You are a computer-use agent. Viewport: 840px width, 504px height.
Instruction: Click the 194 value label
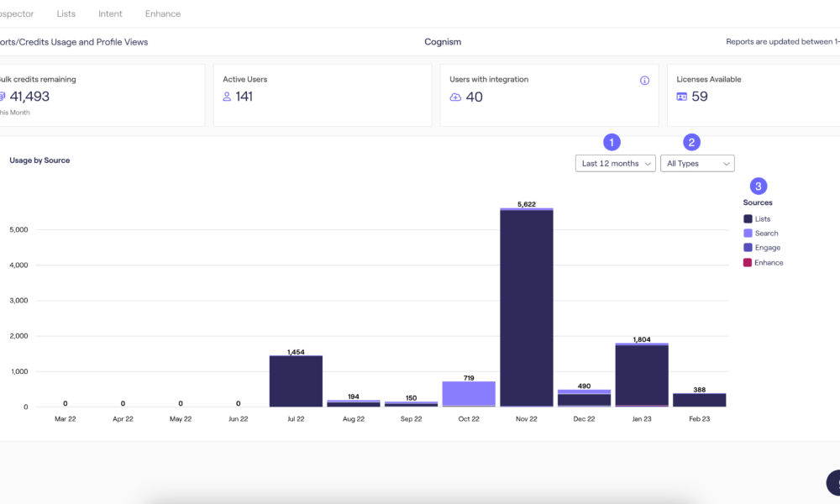coord(354,396)
